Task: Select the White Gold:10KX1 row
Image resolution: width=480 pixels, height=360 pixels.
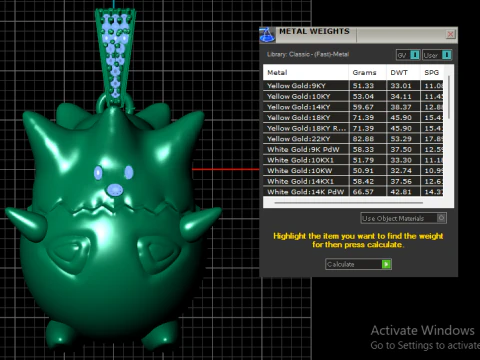Action: click(x=353, y=160)
